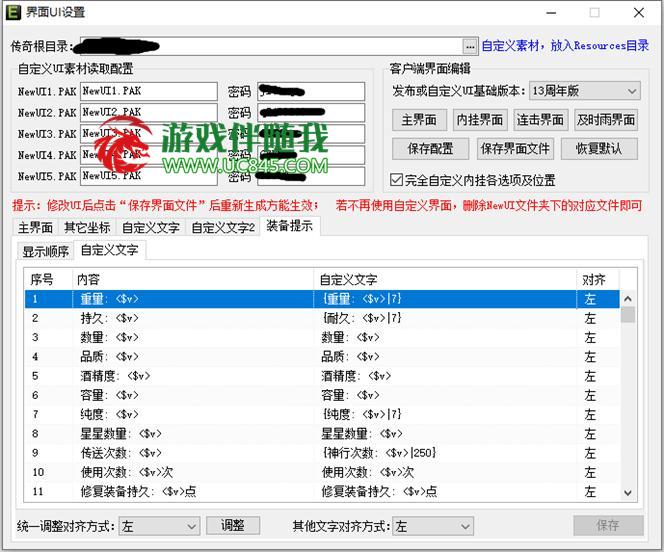Click the NewUI2.PAK filename input field
This screenshot has height=552, width=664.
[149, 112]
